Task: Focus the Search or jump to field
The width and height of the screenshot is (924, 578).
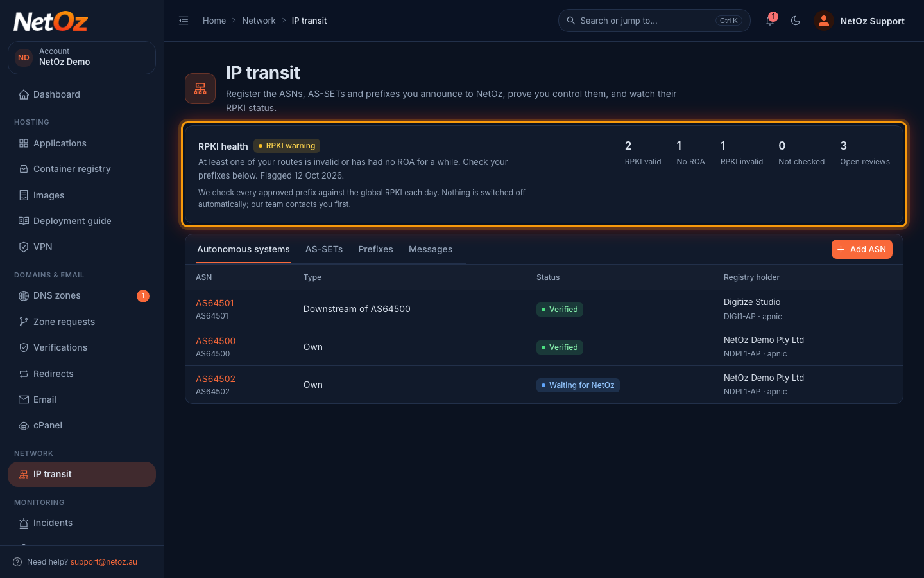Action: tap(654, 21)
